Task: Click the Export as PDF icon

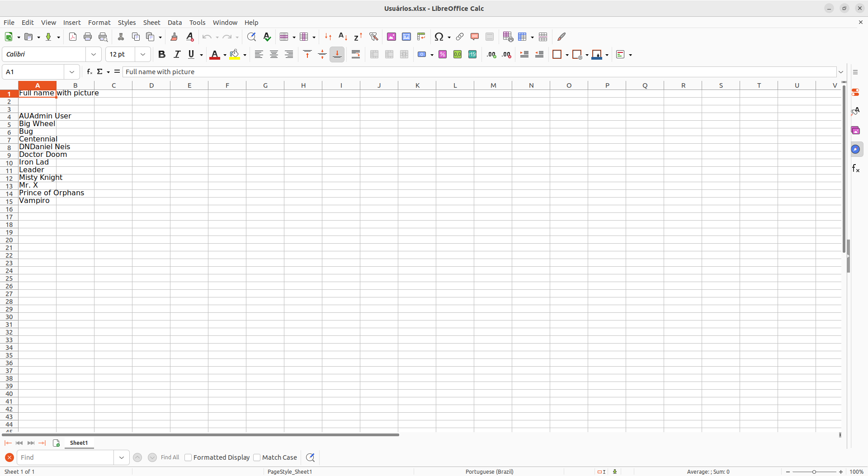Action: (x=73, y=37)
